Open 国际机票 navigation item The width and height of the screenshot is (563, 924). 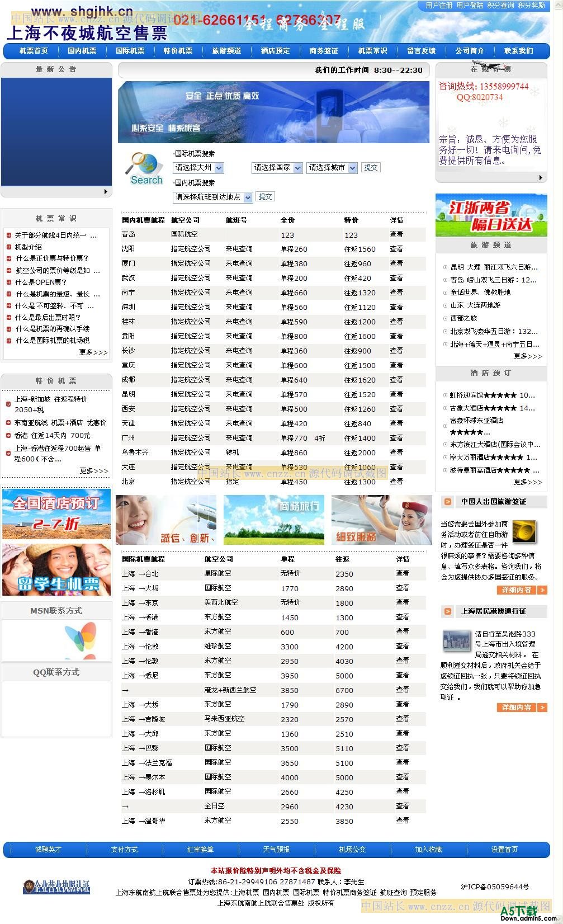(x=130, y=51)
